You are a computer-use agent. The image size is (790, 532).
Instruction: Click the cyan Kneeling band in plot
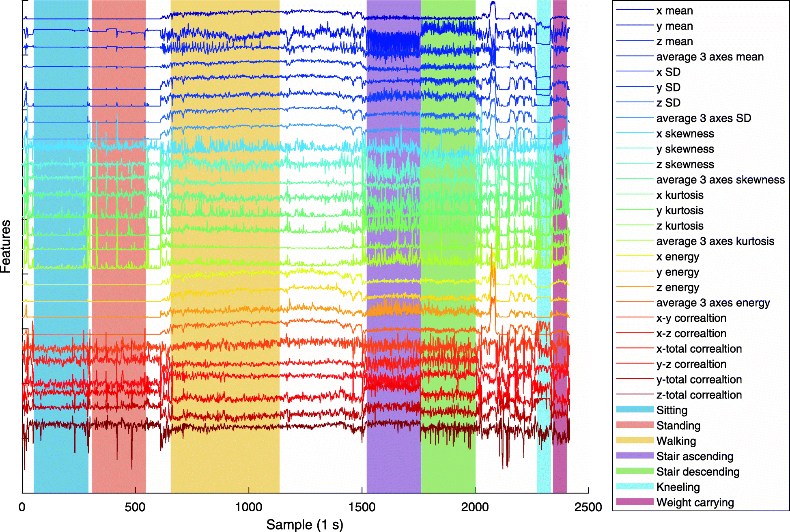coord(544,247)
